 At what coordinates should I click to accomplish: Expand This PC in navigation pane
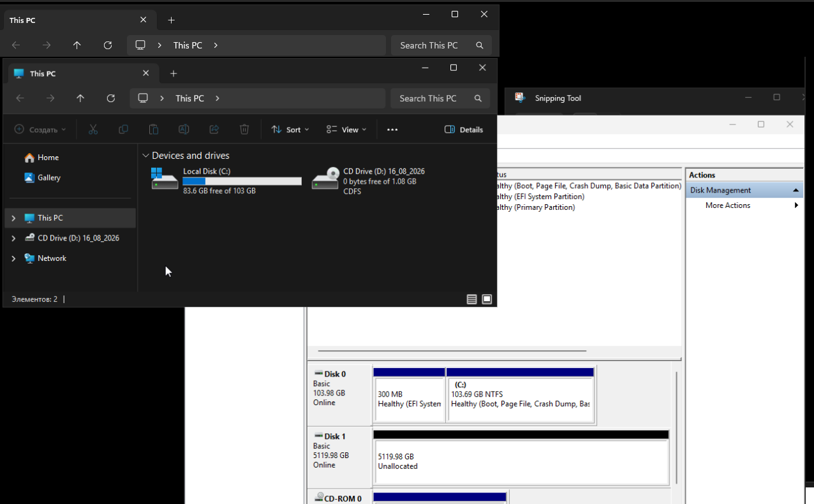tap(13, 218)
